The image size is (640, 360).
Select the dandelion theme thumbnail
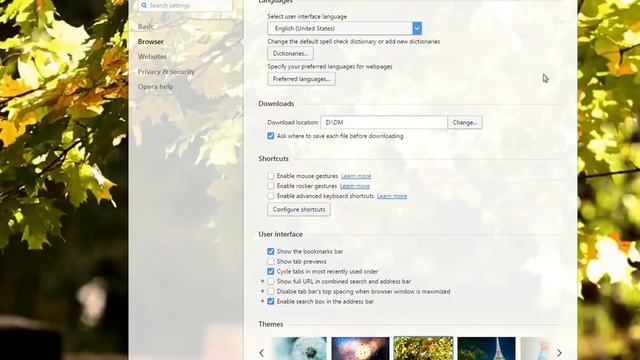(298, 348)
